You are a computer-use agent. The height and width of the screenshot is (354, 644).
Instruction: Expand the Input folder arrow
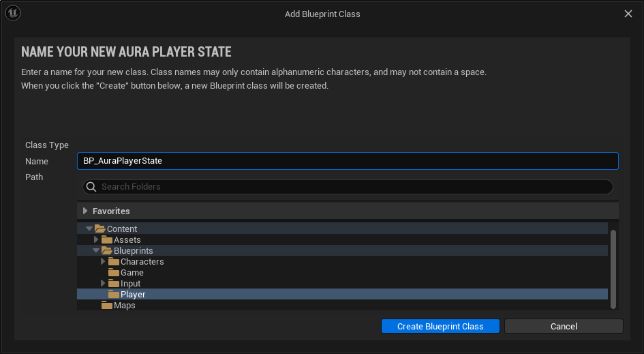[103, 284]
